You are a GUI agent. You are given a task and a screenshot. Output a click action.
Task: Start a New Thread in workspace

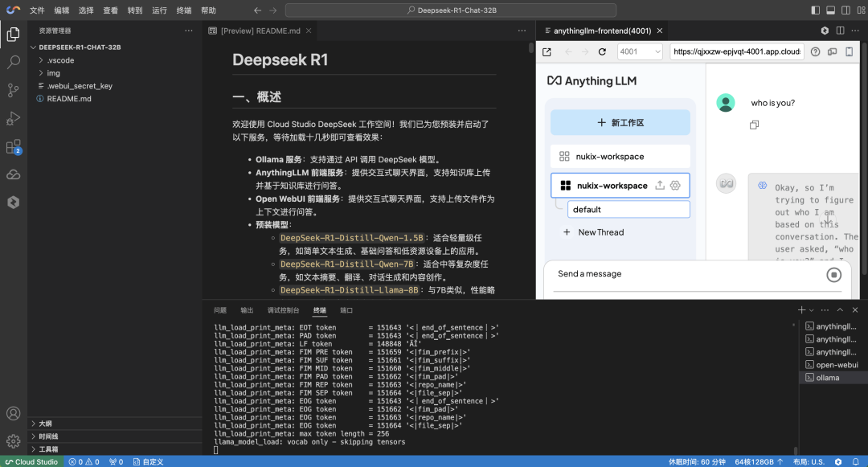coord(600,232)
